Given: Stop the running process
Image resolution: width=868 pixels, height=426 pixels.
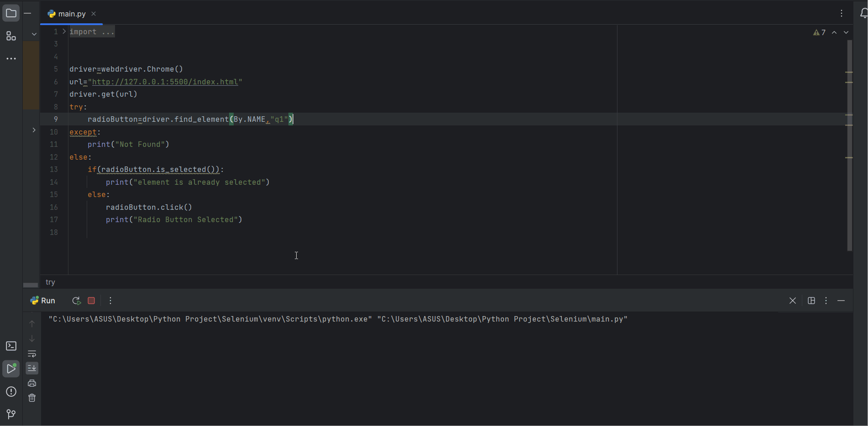Looking at the screenshot, I should [91, 301].
